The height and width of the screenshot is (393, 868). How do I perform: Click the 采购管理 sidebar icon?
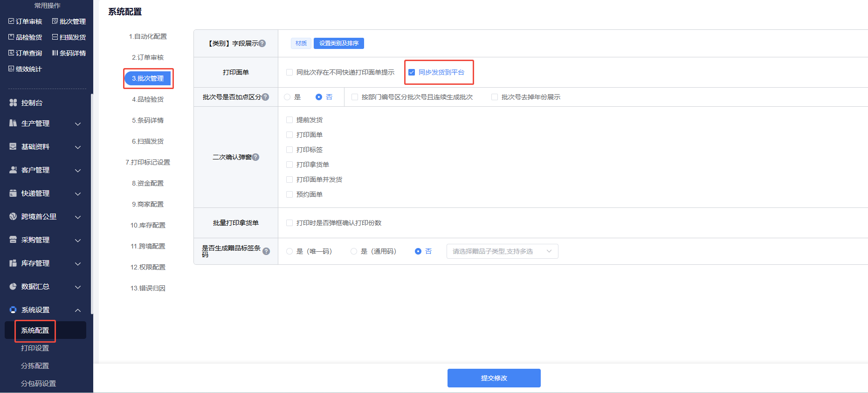13,240
